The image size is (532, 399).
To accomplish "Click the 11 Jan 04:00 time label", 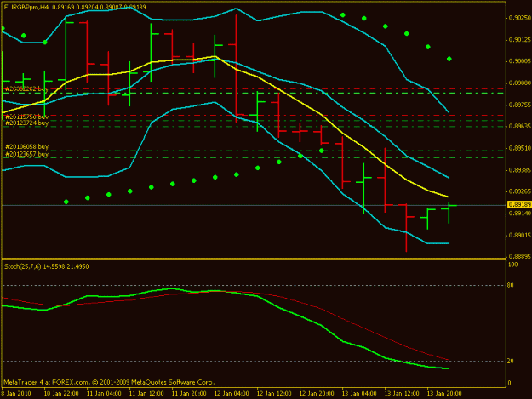I will pos(104,394).
